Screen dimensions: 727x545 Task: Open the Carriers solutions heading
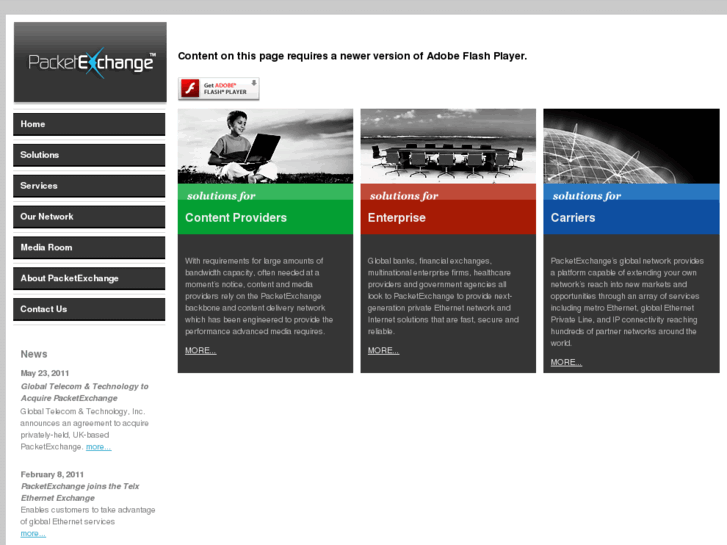click(x=573, y=218)
